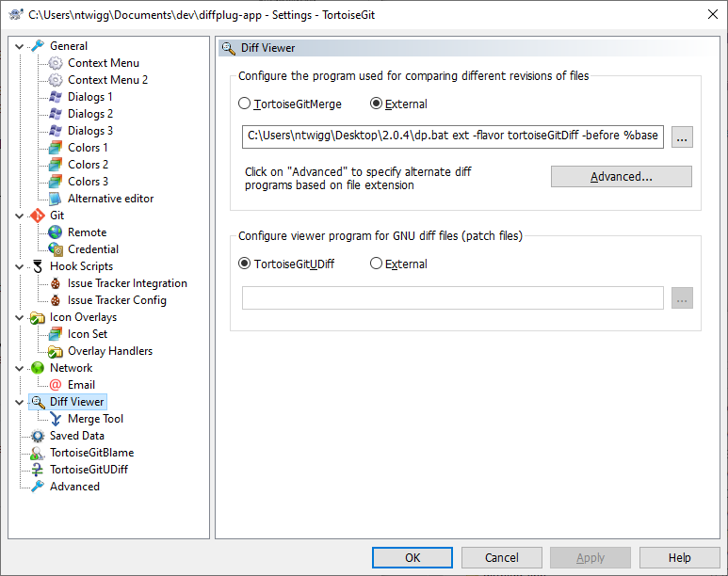Viewport: 728px width, 576px height.
Task: Click the Saved Data gear icon
Action: click(38, 436)
